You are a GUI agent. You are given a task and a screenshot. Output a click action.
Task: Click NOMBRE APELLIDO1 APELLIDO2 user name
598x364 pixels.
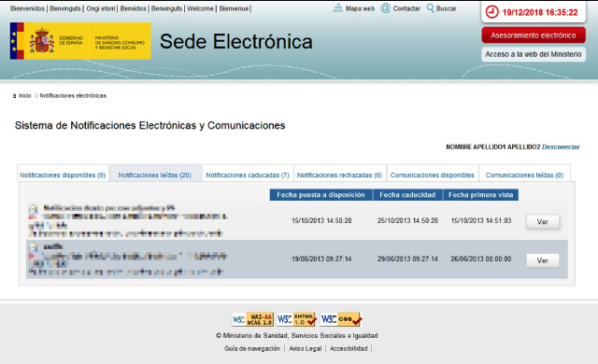click(493, 147)
